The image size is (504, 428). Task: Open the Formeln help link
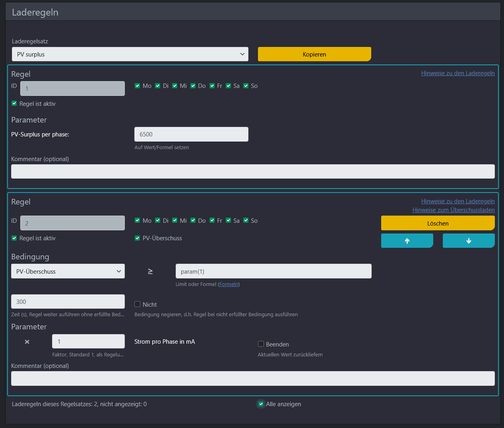229,284
